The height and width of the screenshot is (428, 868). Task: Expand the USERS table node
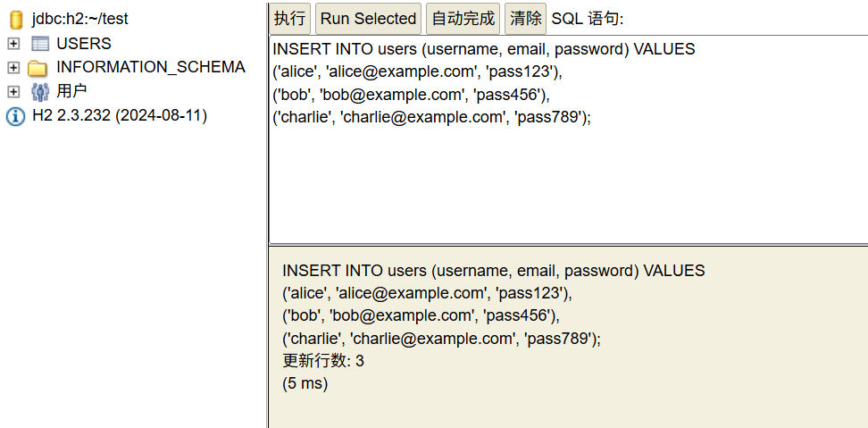(13, 44)
